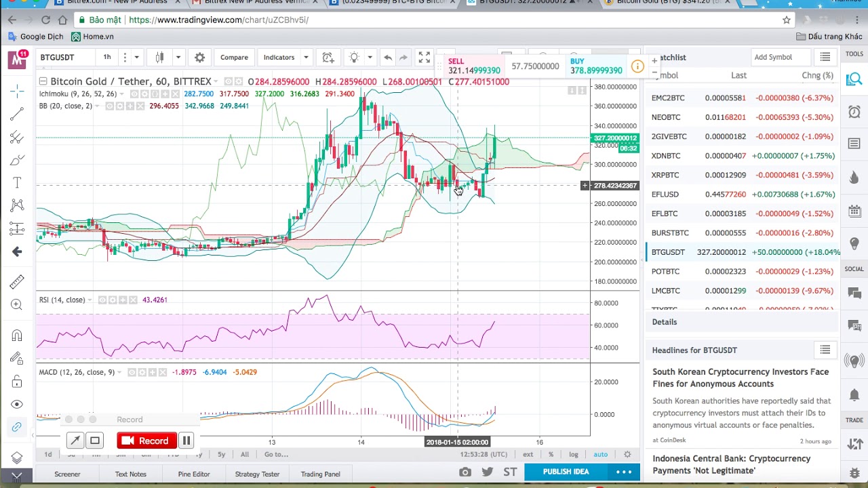Toggle lock all drawing tools
868x488 pixels.
point(18,382)
